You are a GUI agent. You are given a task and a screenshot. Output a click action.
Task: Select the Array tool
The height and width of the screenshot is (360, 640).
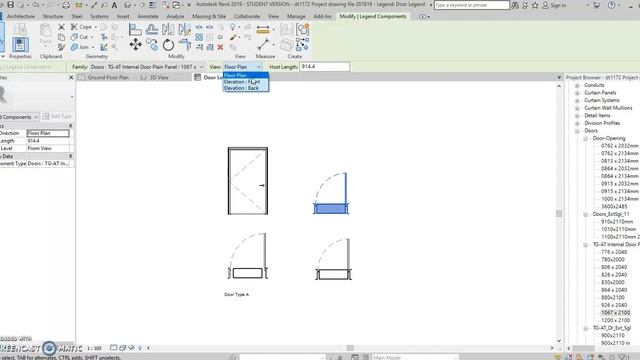199,37
